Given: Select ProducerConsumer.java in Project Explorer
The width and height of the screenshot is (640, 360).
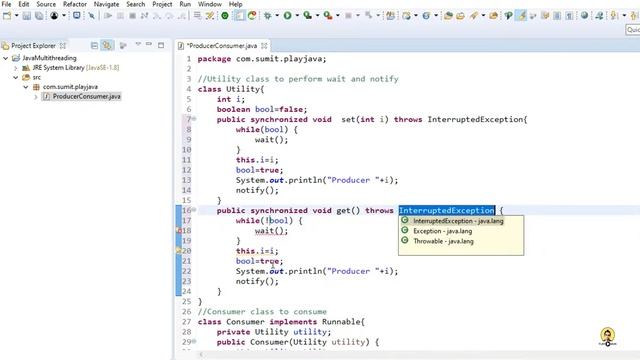Looking at the screenshot, I should click(x=81, y=96).
